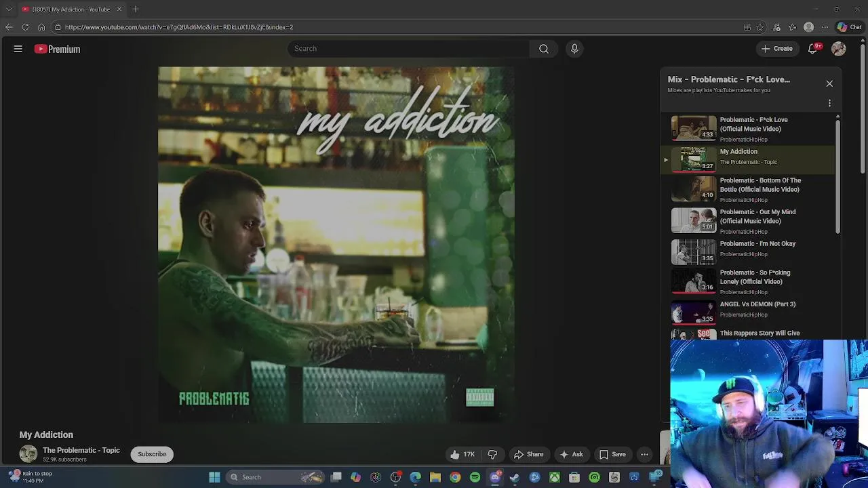Dislike the My Addiction video
The height and width of the screenshot is (488, 868).
point(493,454)
